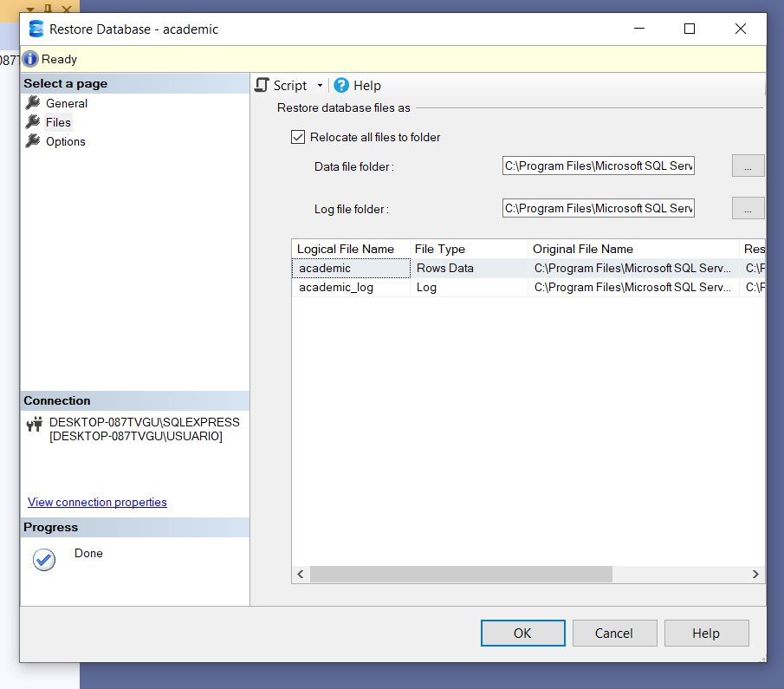Click the pin icon in the background panel
This screenshot has height=689, width=784.
[x=48, y=8]
